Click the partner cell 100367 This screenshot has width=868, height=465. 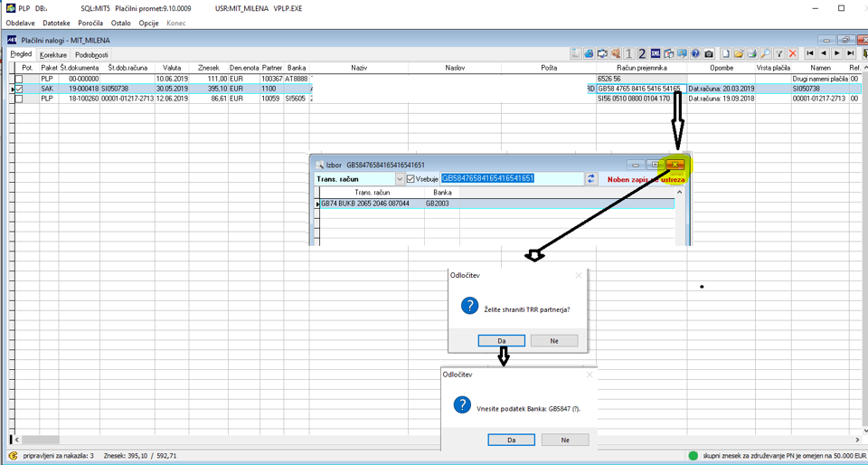[272, 80]
